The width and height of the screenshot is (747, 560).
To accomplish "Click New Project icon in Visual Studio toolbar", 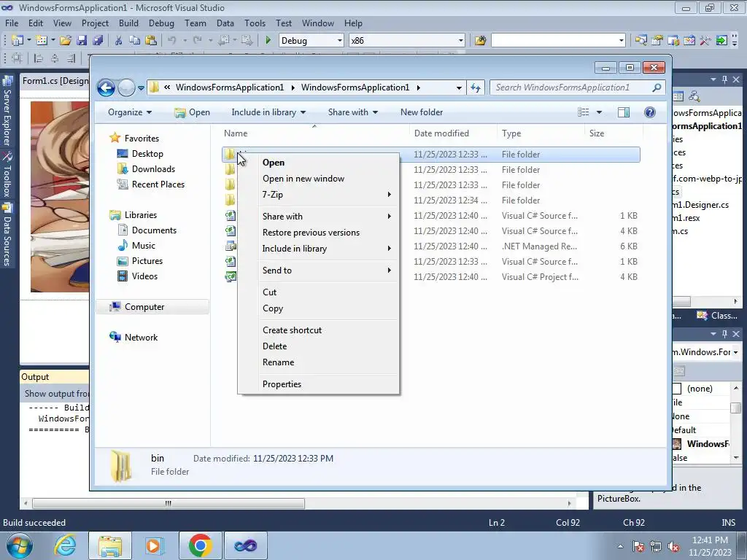I will coord(18,41).
